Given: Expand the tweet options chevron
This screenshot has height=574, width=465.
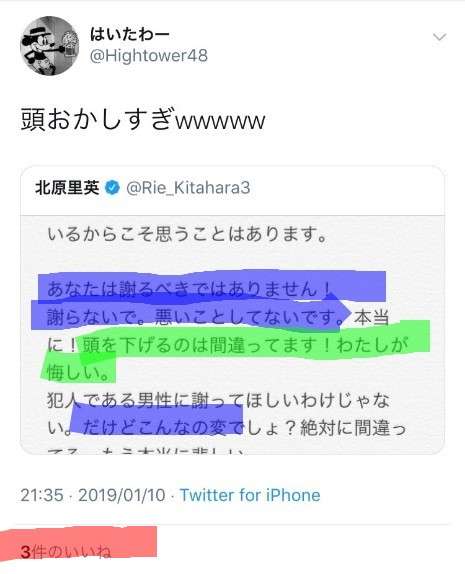Looking at the screenshot, I should 439,37.
